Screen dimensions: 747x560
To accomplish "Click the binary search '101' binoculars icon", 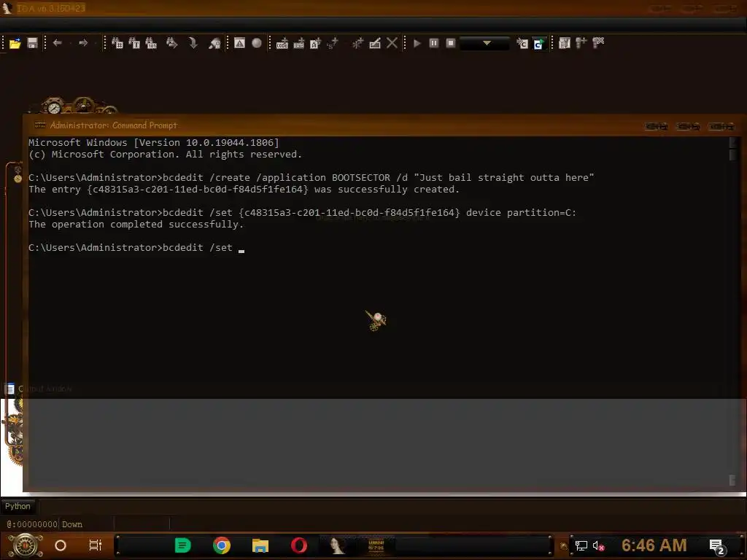I will pos(151,43).
